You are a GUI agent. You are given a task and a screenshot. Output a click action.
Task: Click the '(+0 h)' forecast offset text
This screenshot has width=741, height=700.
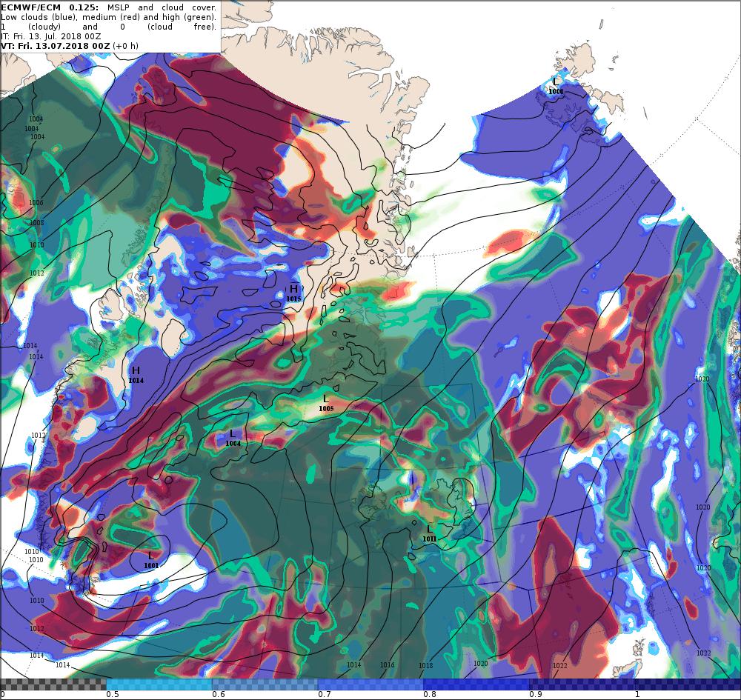(x=126, y=46)
